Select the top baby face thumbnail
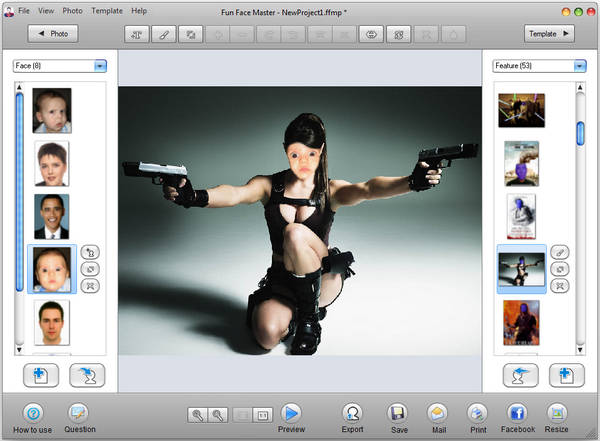 52,110
